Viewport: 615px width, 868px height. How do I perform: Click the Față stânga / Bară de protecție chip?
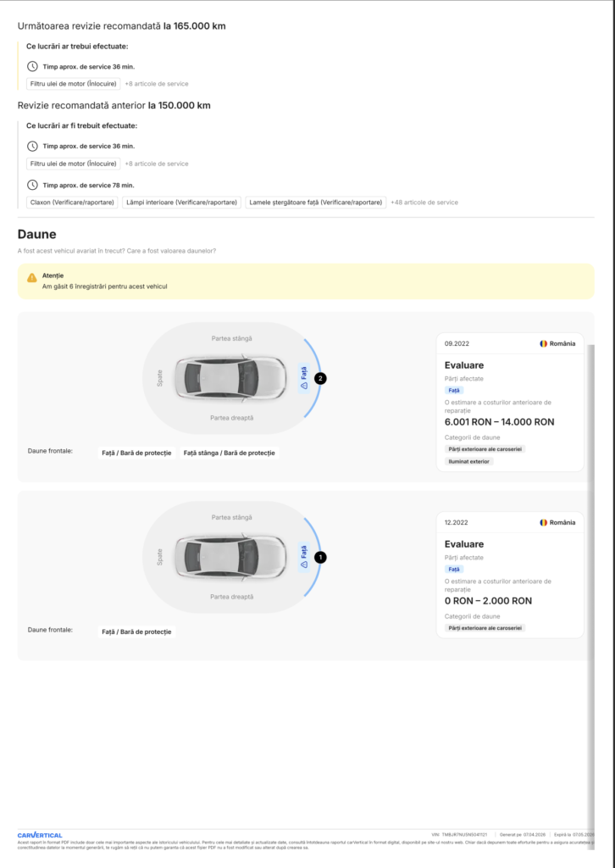point(229,453)
